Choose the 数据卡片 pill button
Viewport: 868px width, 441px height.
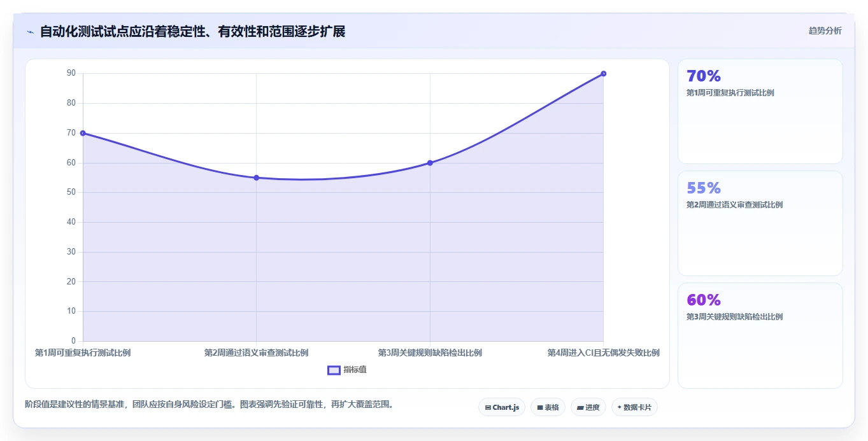(x=634, y=407)
